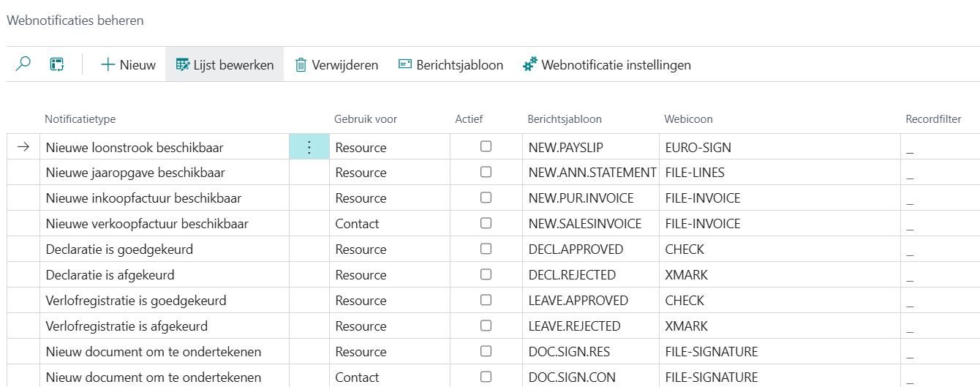The image size is (980, 387).
Task: Enable Actief for Nieuwe loonstrook beschikbaar
Action: click(x=486, y=146)
